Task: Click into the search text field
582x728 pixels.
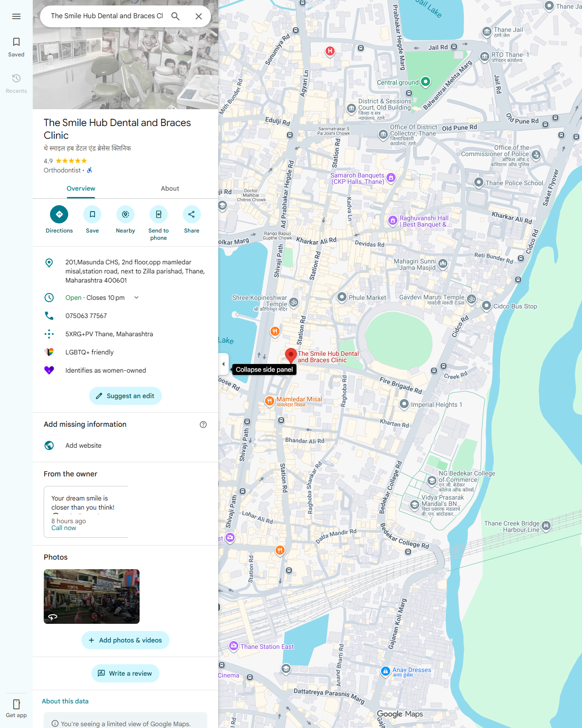Action: [107, 16]
